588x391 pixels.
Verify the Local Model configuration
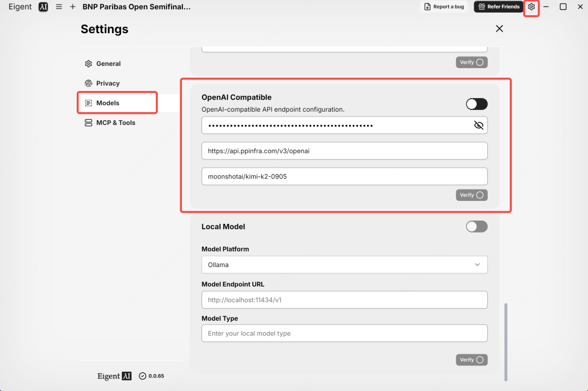tap(471, 360)
